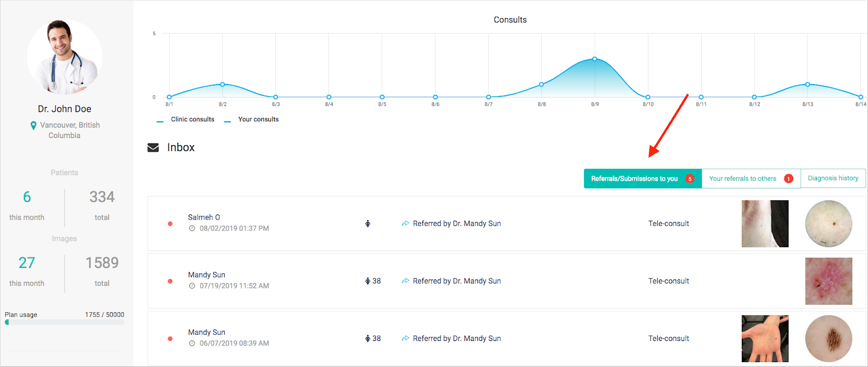Click the person icon in Salmeh O row
The width and height of the screenshot is (868, 367).
(x=367, y=224)
